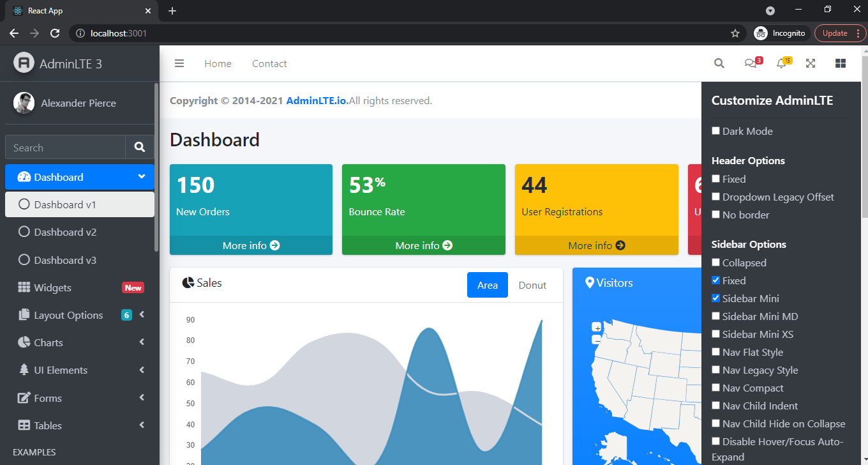Screen dimensions: 868x465
Task: Bookmark this page with the star icon
Action: 735,33
